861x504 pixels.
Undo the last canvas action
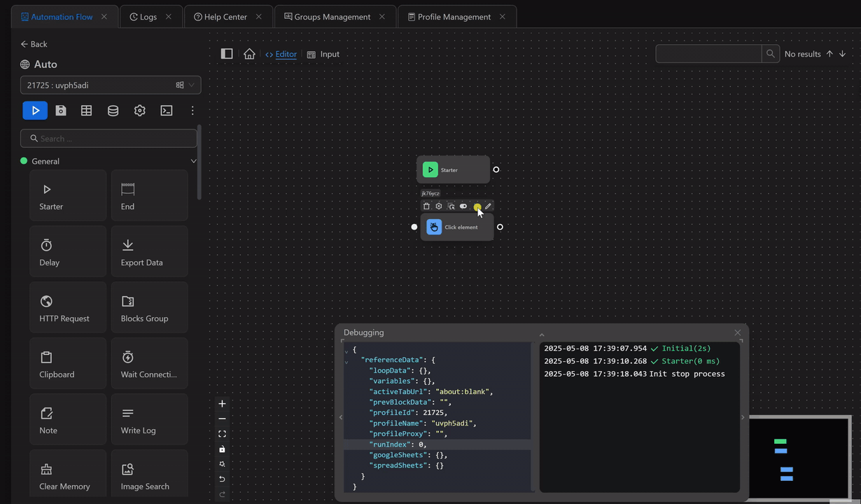point(222,479)
